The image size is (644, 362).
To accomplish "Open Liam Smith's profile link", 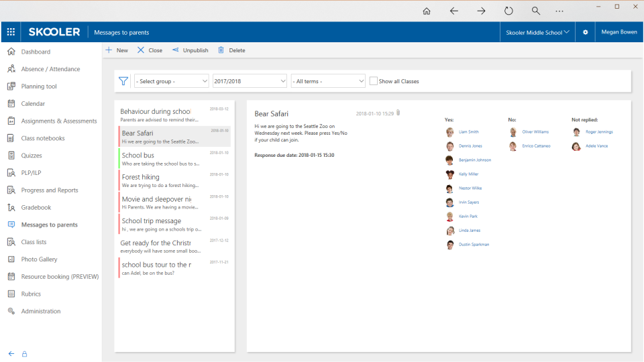I will pos(468,132).
